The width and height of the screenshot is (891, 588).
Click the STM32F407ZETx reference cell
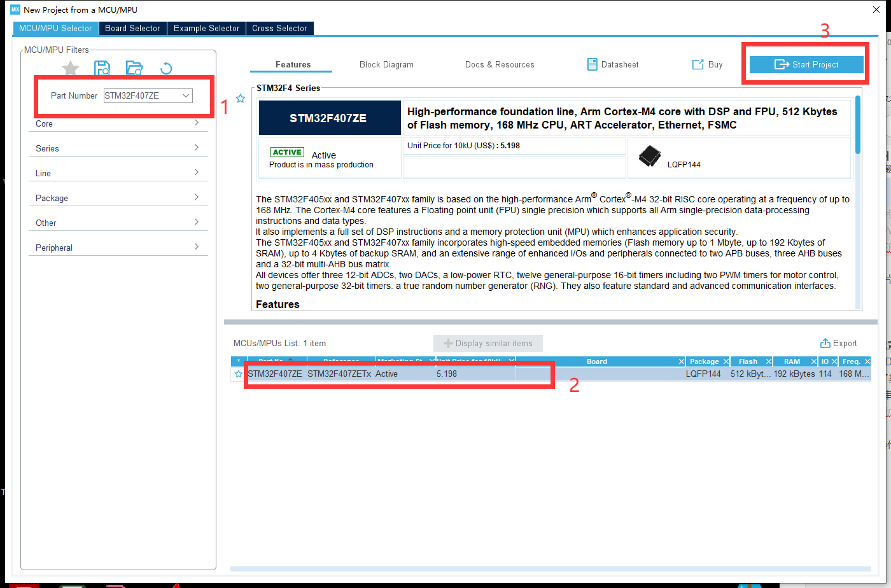pos(339,374)
